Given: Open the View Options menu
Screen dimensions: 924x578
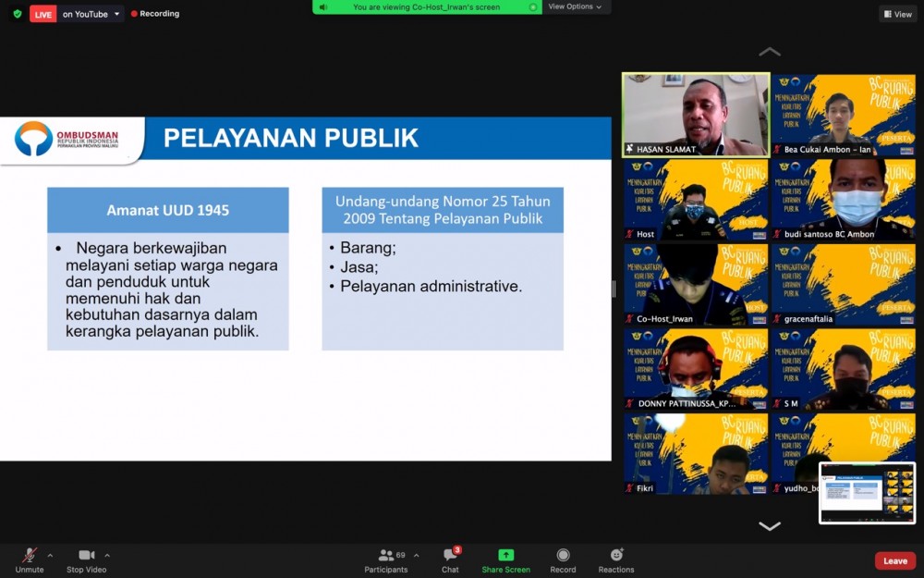Looking at the screenshot, I should pyautogui.click(x=575, y=6).
